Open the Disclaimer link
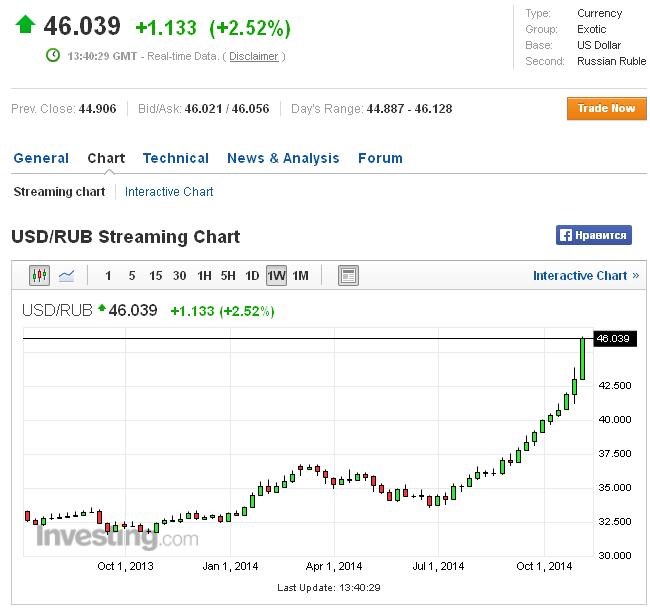The image size is (650, 608). [x=254, y=56]
